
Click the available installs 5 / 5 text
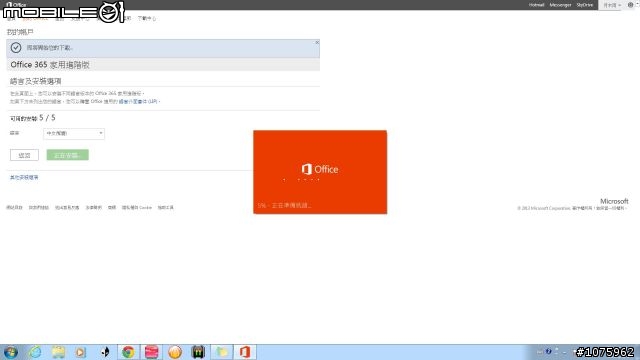click(x=33, y=118)
